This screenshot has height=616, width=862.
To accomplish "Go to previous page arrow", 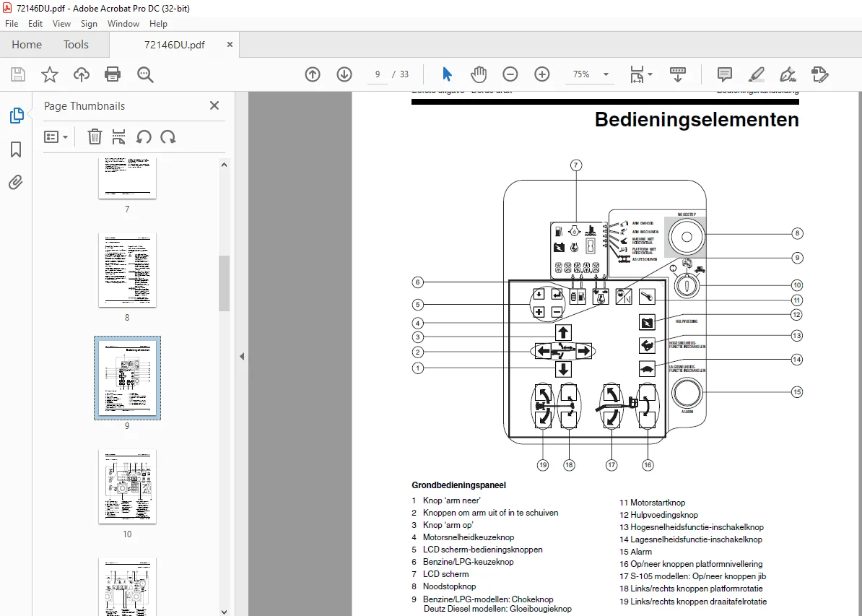I will [313, 74].
